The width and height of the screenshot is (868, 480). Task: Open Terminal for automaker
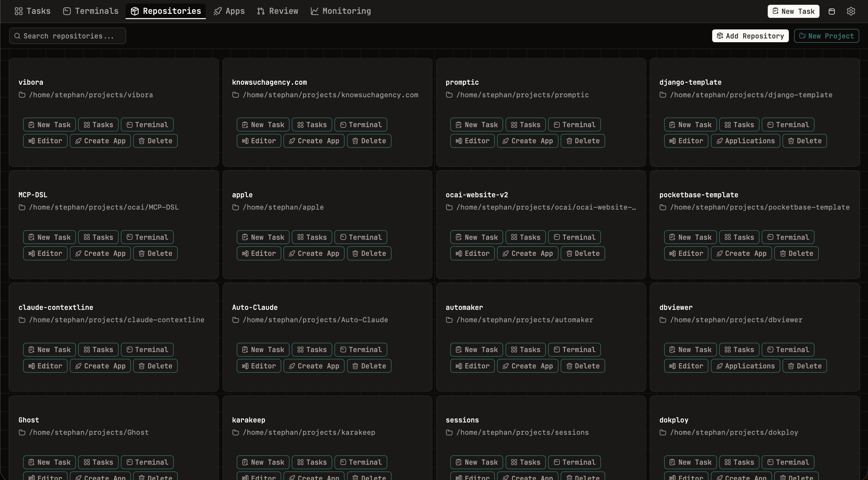click(574, 350)
